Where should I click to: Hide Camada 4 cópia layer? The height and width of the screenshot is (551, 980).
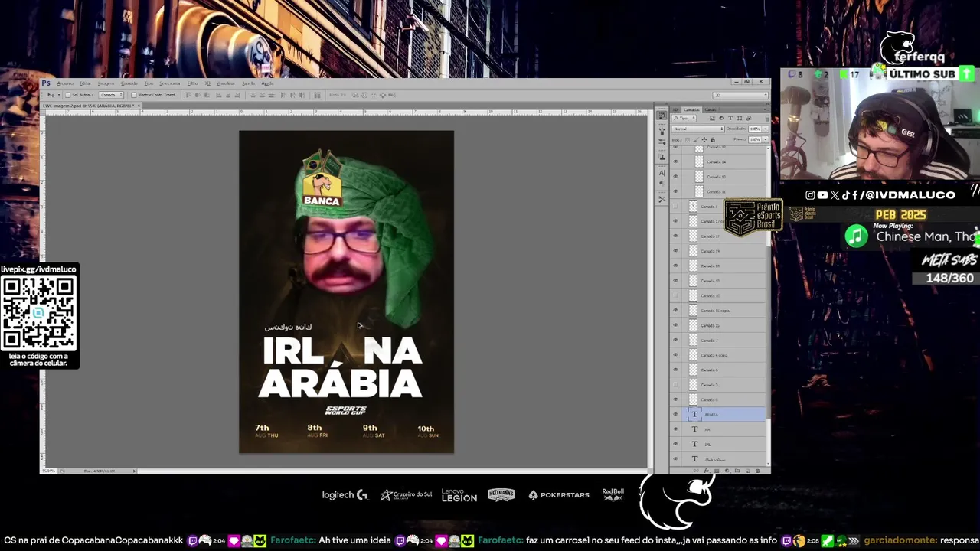(675, 355)
